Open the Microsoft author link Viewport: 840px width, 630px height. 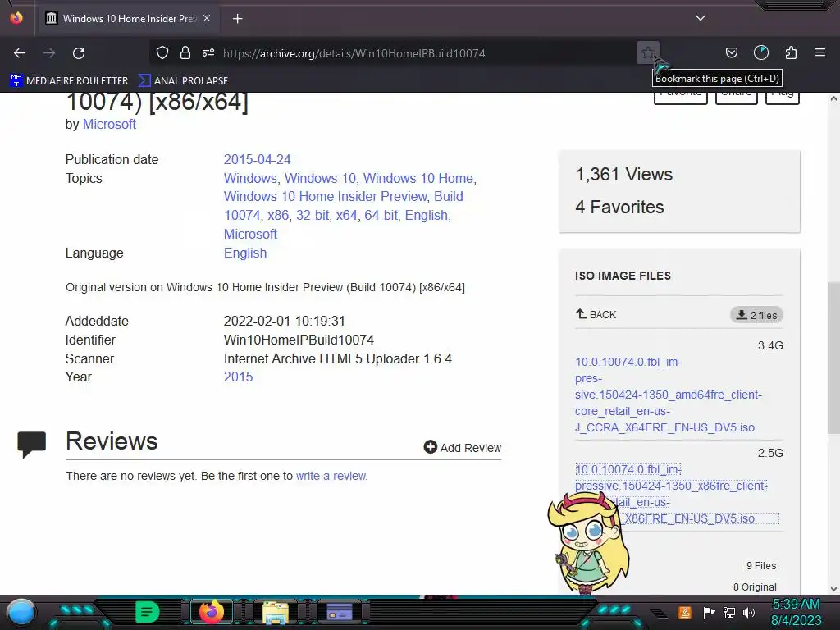(109, 125)
